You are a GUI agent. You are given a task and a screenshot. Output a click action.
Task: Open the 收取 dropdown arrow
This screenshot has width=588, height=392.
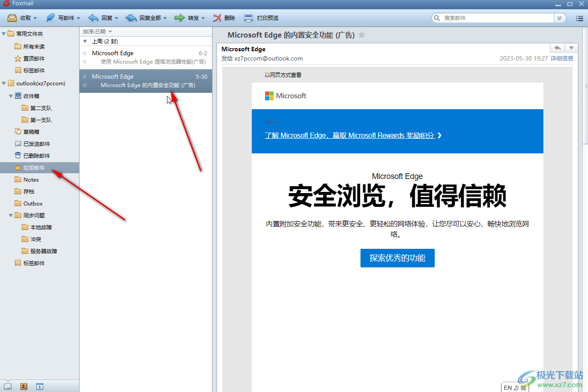point(35,19)
